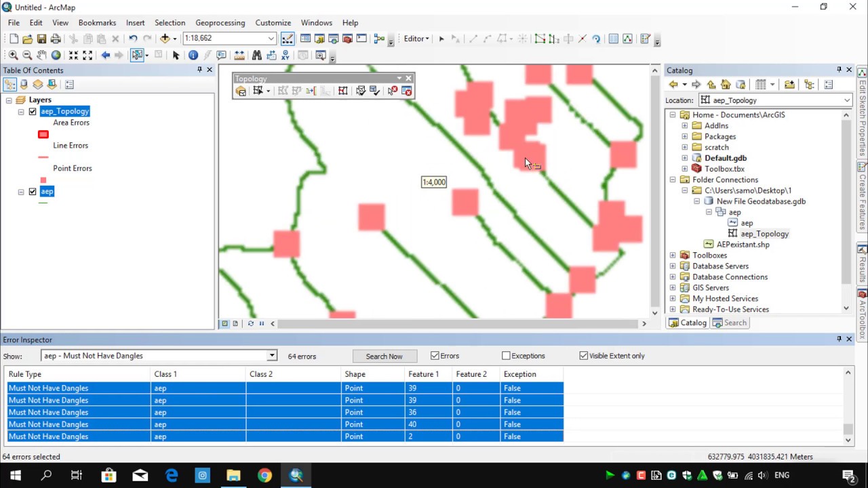Activate the Fix Topology Error tool
This screenshot has width=868, height=488.
pyautogui.click(x=393, y=91)
